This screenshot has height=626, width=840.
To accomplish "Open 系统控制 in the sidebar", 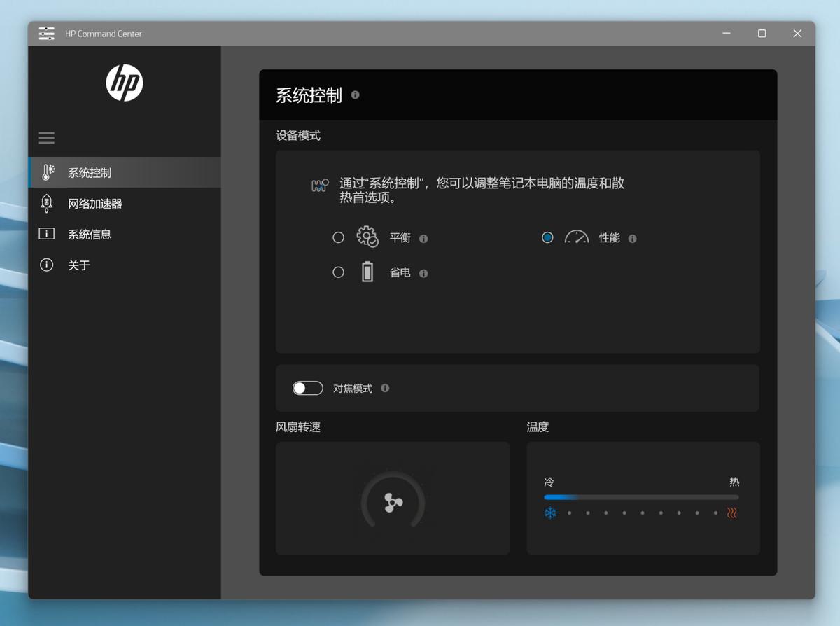I will coord(125,172).
